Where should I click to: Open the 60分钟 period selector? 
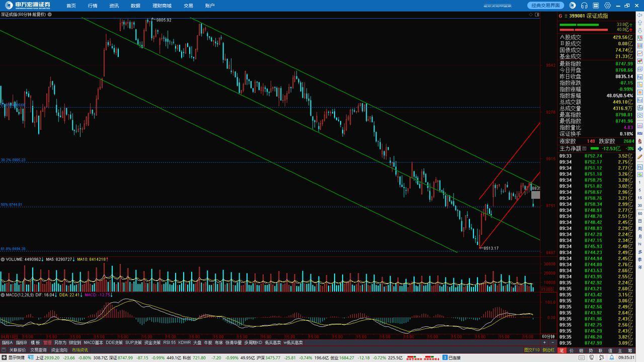(548, 336)
